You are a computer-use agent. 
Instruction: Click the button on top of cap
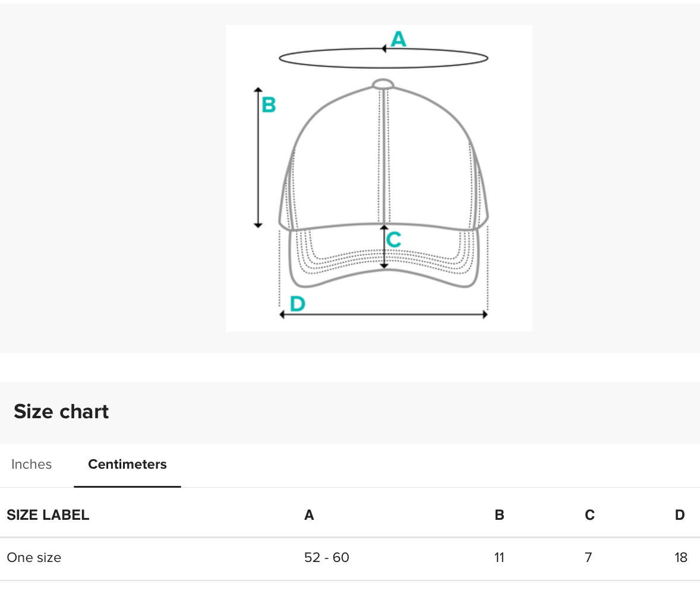pos(383,84)
